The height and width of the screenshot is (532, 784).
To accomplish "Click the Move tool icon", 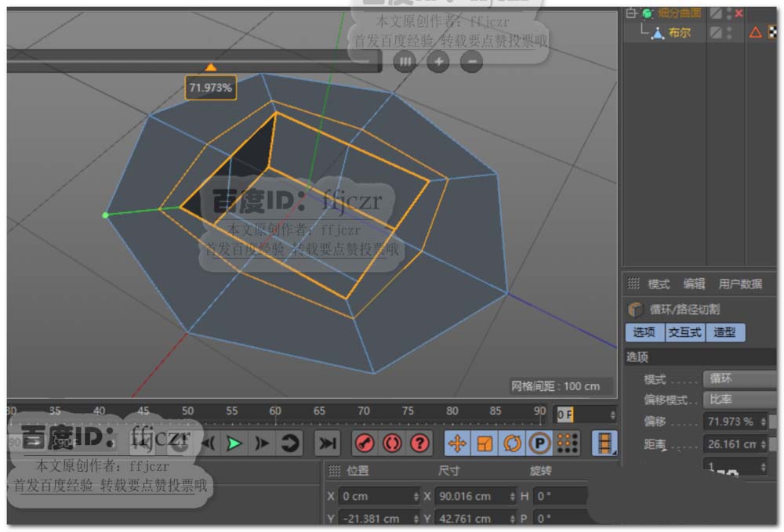I will click(x=457, y=443).
